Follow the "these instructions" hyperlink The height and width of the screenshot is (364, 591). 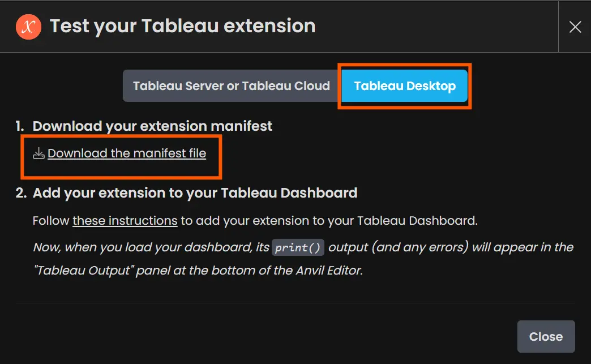point(125,220)
